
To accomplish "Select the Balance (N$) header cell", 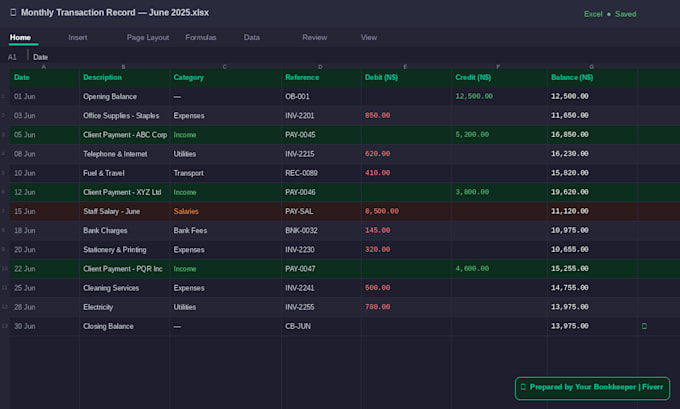I will 592,77.
